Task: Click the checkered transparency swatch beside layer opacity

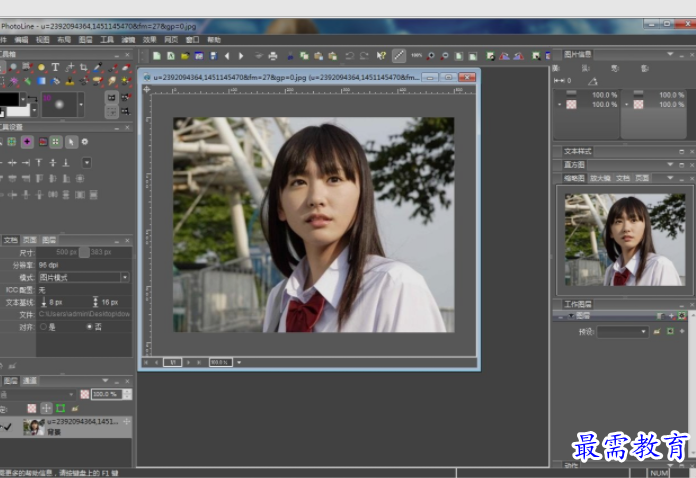Action: tap(84, 394)
